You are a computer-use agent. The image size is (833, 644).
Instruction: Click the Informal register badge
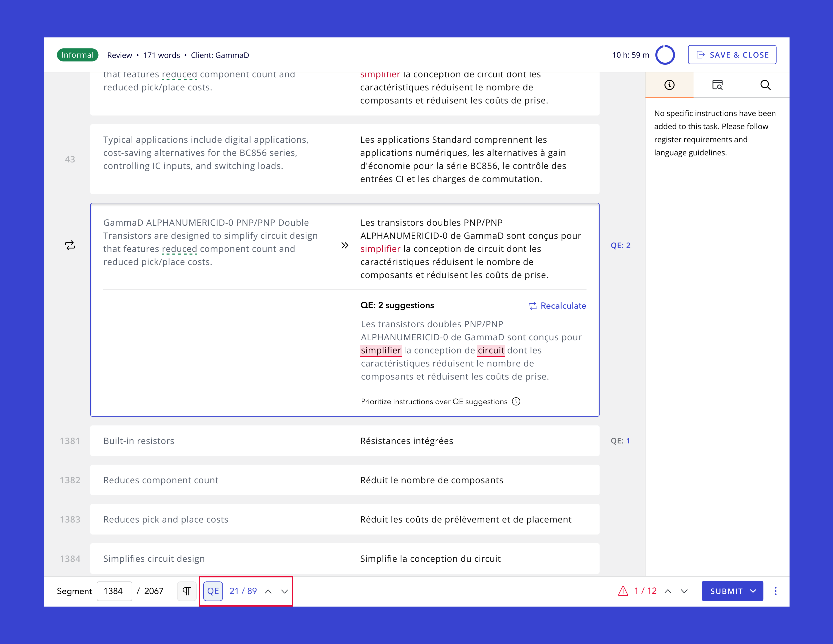[77, 55]
